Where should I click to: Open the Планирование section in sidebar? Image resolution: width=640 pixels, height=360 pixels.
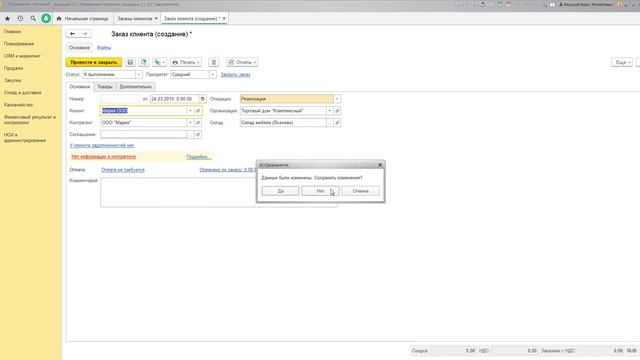point(19,44)
